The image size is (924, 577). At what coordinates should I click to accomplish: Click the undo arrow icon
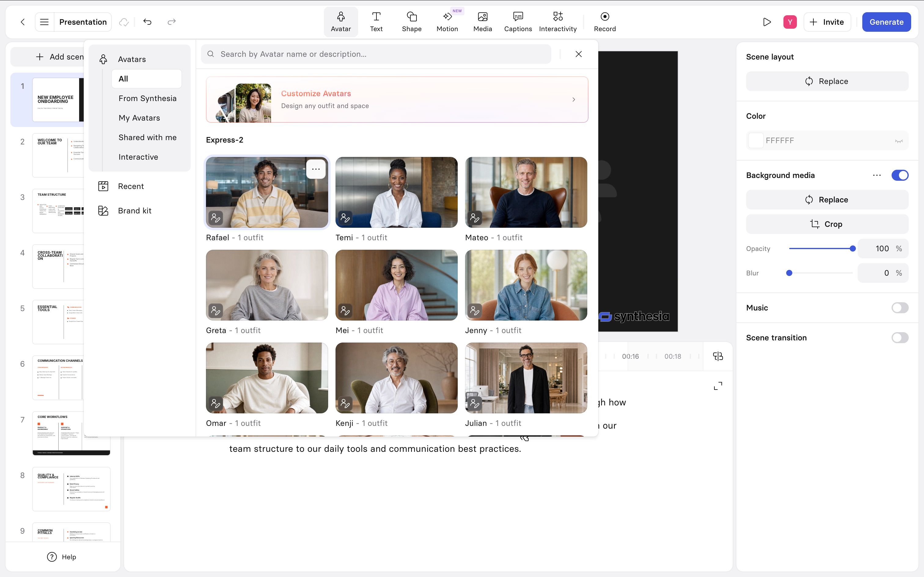point(147,22)
